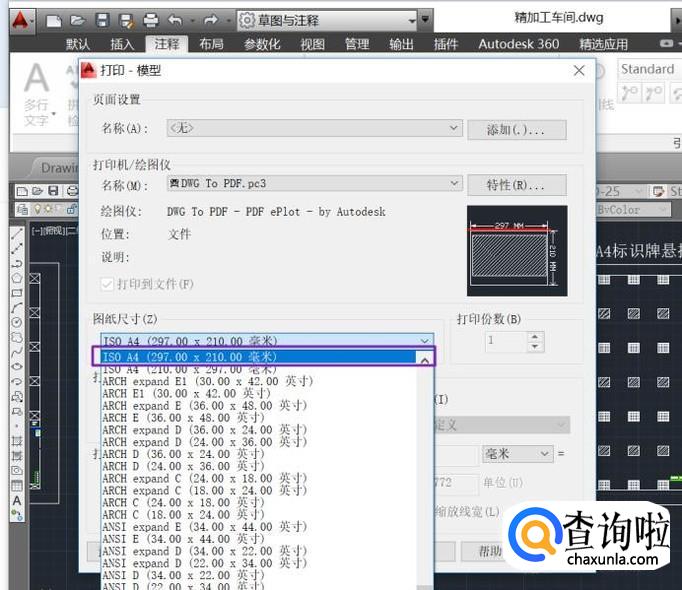
Task: Increase print copies with stepper up arrow
Action: coord(535,337)
